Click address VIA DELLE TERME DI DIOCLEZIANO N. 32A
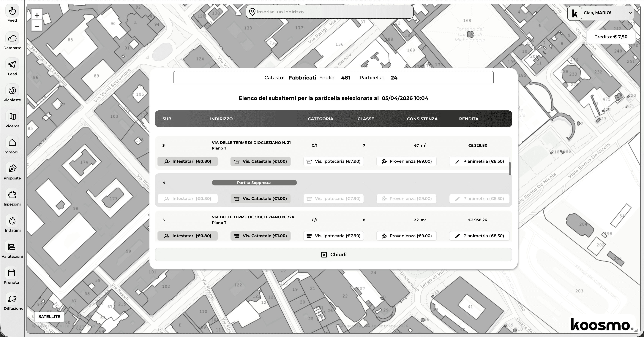The width and height of the screenshot is (644, 337). tap(253, 217)
